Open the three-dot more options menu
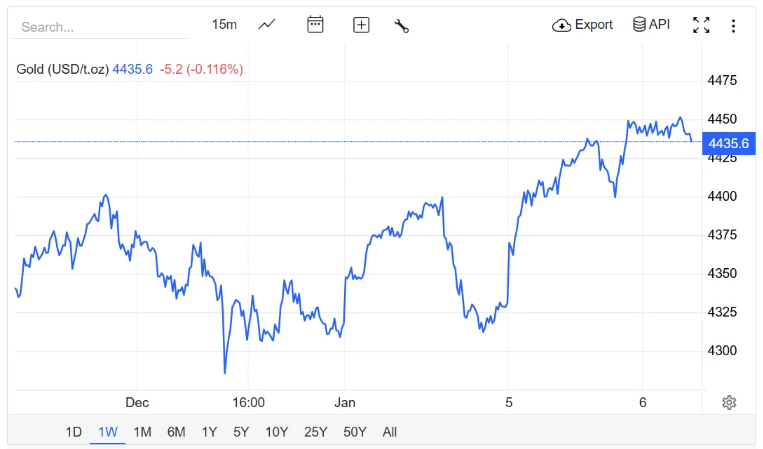The width and height of the screenshot is (763, 449). (733, 25)
